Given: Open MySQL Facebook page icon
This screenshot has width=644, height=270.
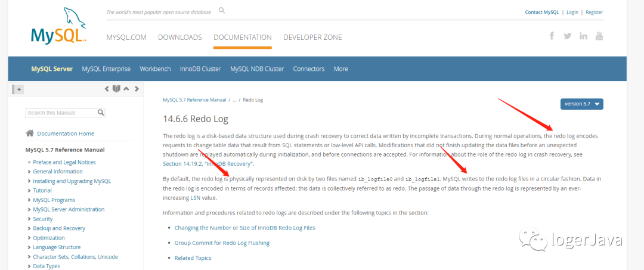Looking at the screenshot, I should 552,36.
